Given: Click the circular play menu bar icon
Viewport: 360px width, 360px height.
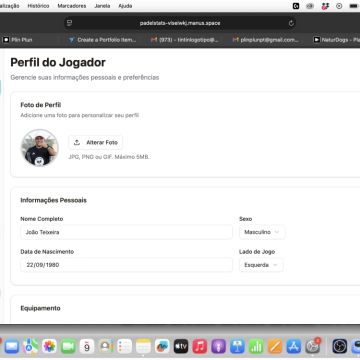Looking at the screenshot, I should (x=339, y=6).
